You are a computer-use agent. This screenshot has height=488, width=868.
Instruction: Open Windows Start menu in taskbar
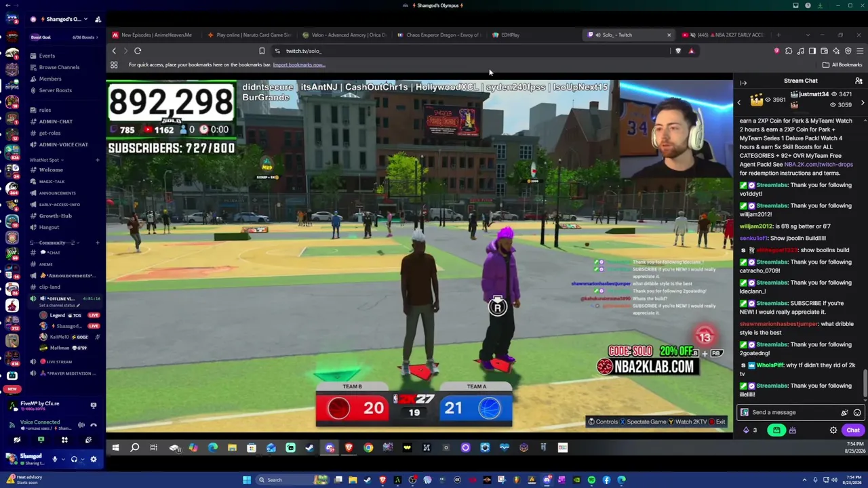click(247, 480)
